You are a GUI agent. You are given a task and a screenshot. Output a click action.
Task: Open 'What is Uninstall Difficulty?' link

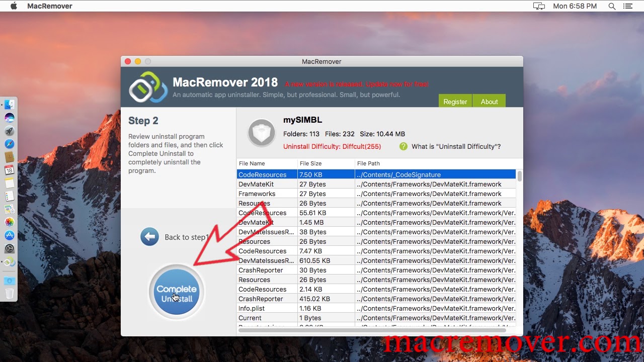(456, 146)
